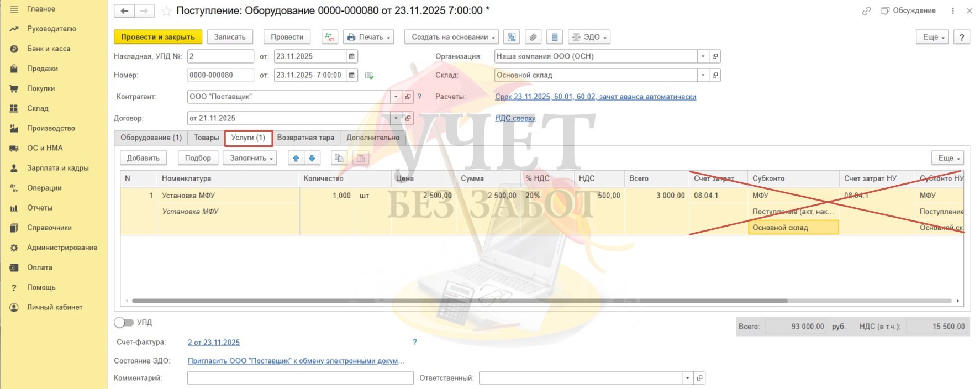Open the Печать dropdown
Viewport: 980px width, 389px height.
click(369, 37)
